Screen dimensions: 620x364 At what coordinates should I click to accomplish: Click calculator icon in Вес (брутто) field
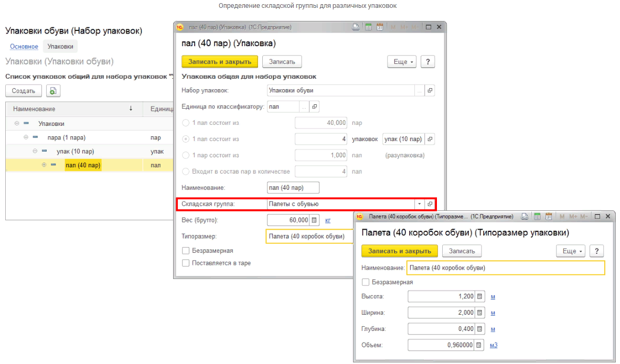point(314,220)
